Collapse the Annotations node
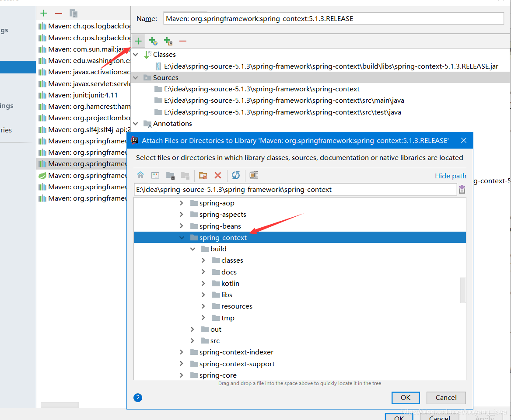Image resolution: width=511 pixels, height=420 pixels. 136,123
